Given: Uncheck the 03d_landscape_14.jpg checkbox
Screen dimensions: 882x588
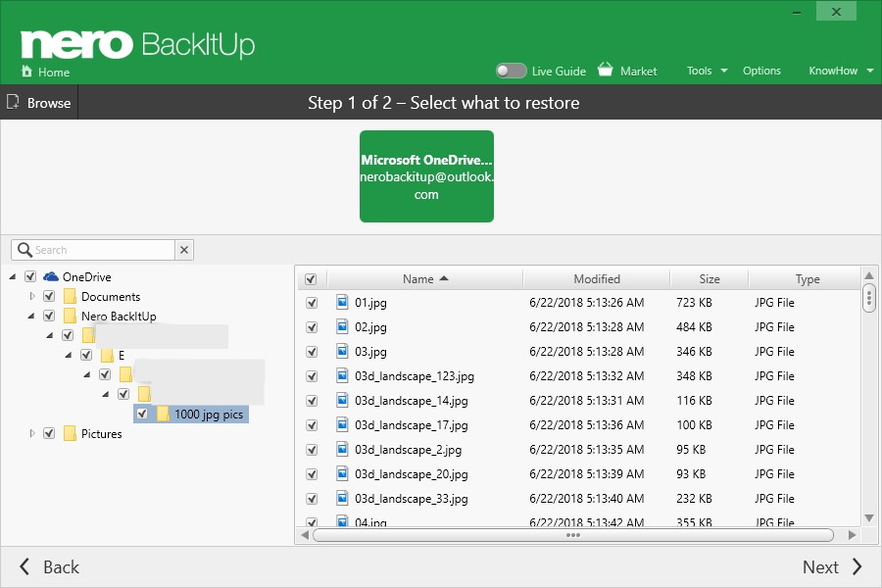Looking at the screenshot, I should pyautogui.click(x=312, y=401).
